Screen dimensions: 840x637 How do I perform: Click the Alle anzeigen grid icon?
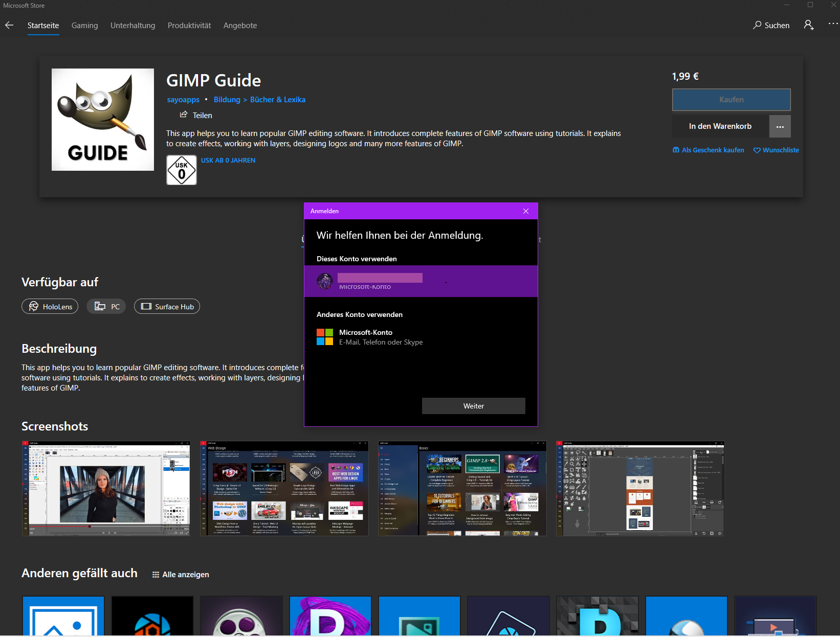[x=156, y=575]
